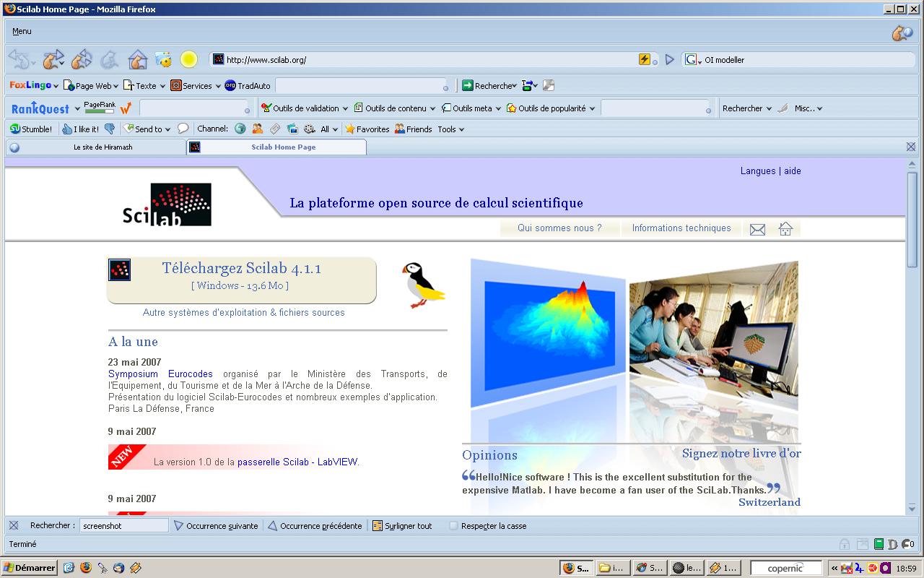Viewport: 924px width, 578px height.
Task: Switch to Le site de Hiramash tab
Action: point(96,147)
